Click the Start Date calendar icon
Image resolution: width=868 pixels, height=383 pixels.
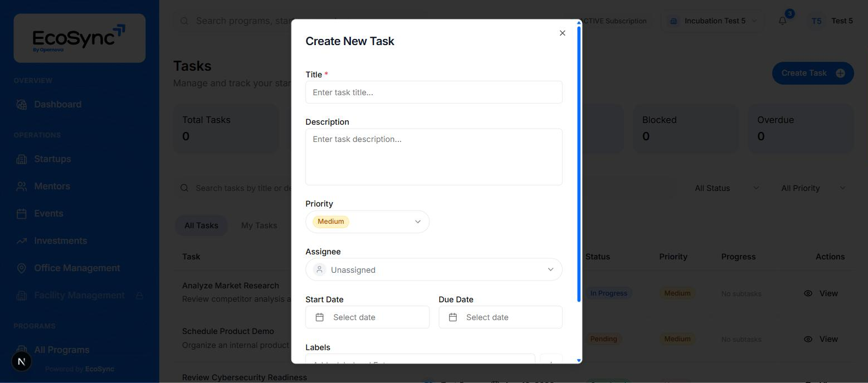click(320, 317)
